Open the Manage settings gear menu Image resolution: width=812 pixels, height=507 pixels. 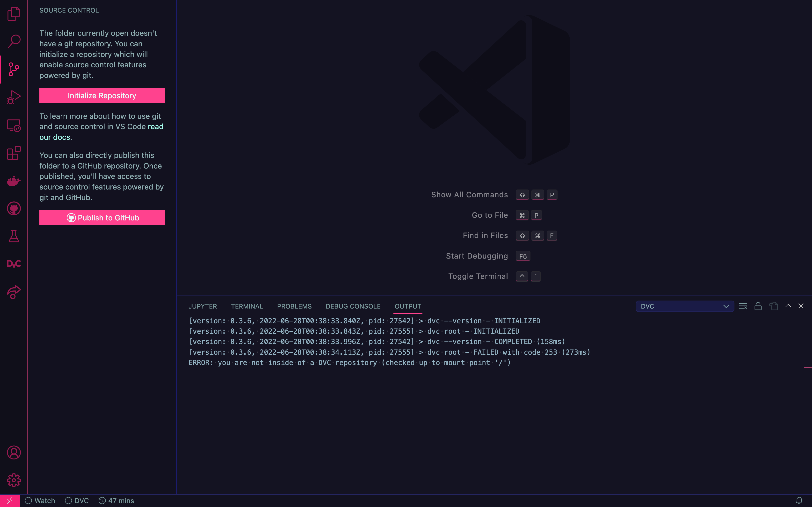click(14, 480)
